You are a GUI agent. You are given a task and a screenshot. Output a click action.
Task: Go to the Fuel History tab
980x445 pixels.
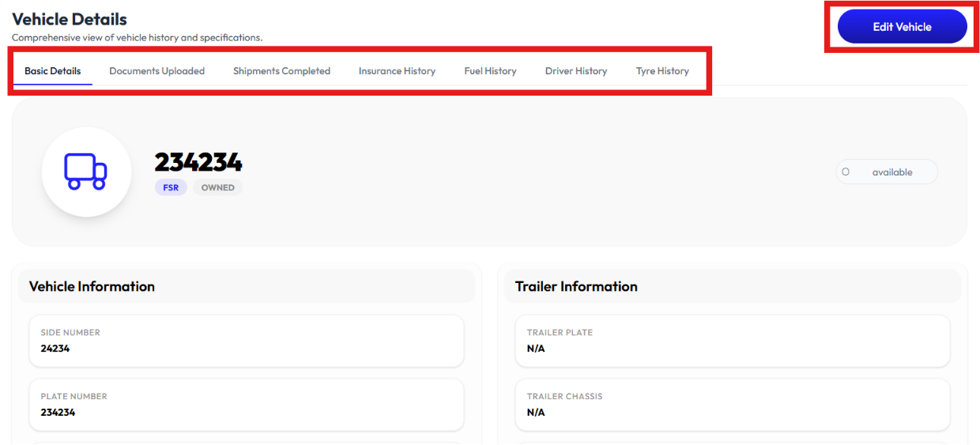[490, 71]
